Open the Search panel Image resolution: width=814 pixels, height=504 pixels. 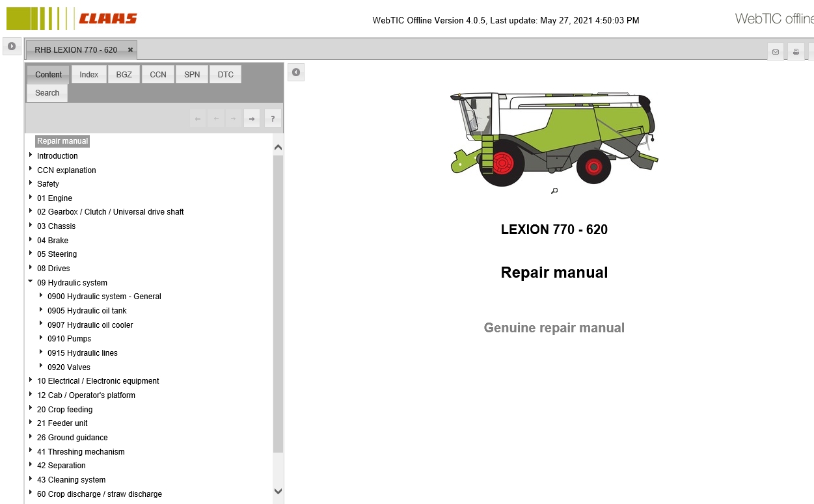pos(46,92)
